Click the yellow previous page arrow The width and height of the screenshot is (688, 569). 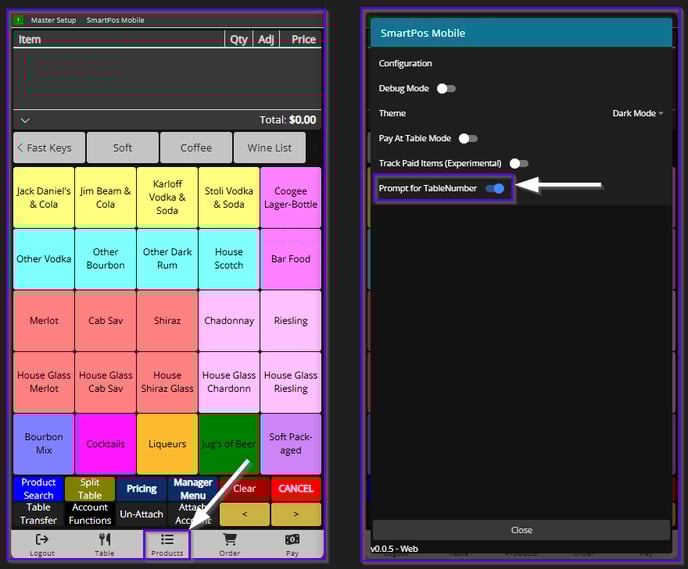244,514
